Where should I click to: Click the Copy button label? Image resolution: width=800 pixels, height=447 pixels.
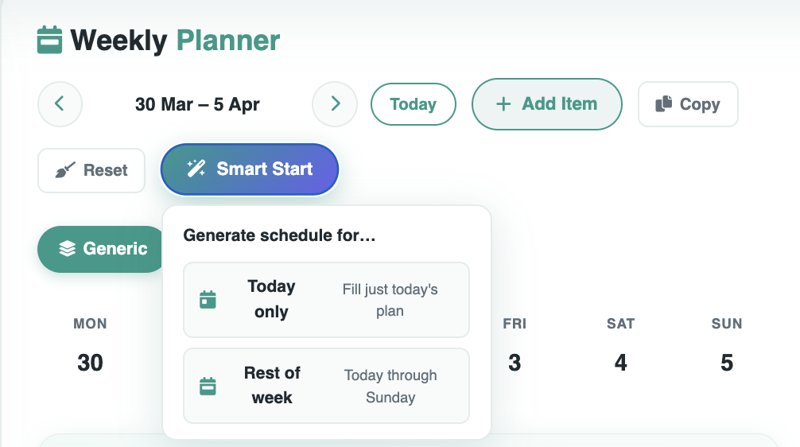click(x=699, y=104)
